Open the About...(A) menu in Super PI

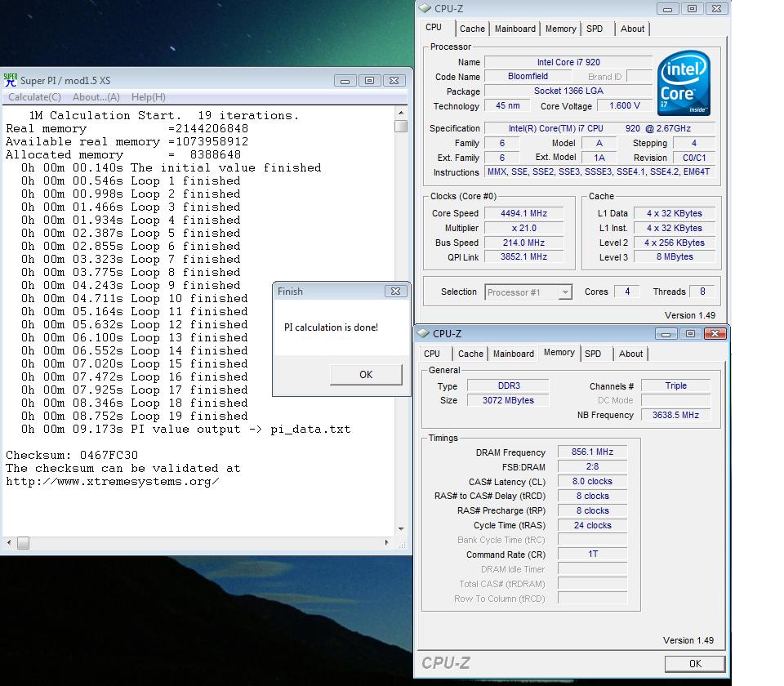click(96, 97)
